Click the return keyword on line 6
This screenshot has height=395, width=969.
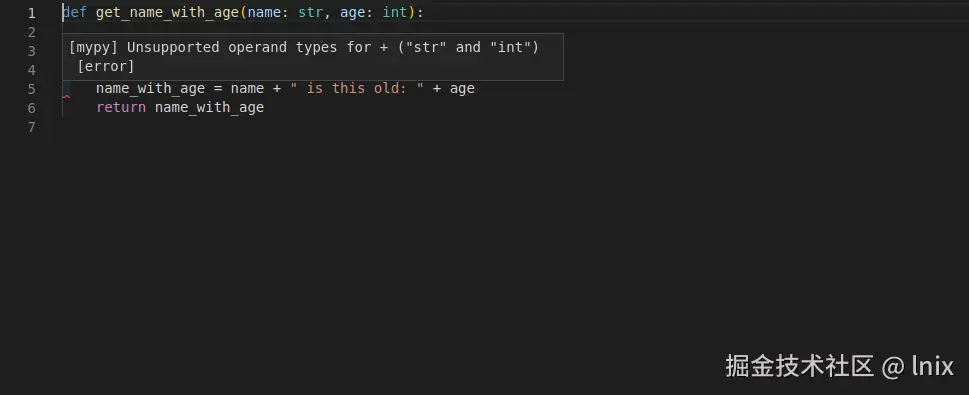tap(121, 108)
